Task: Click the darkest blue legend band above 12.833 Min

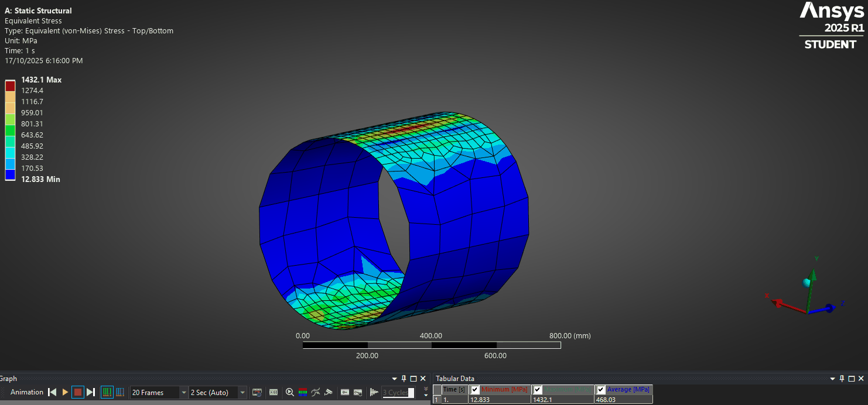Action: pos(10,174)
